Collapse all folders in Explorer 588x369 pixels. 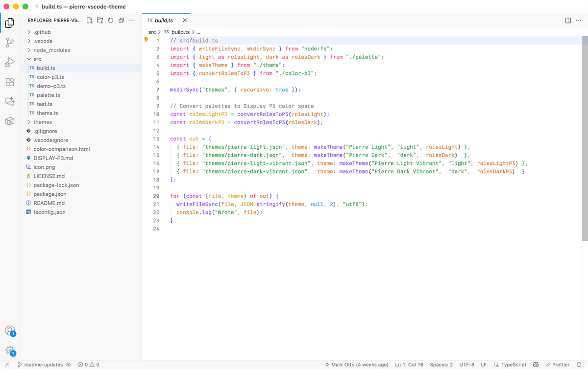point(121,21)
